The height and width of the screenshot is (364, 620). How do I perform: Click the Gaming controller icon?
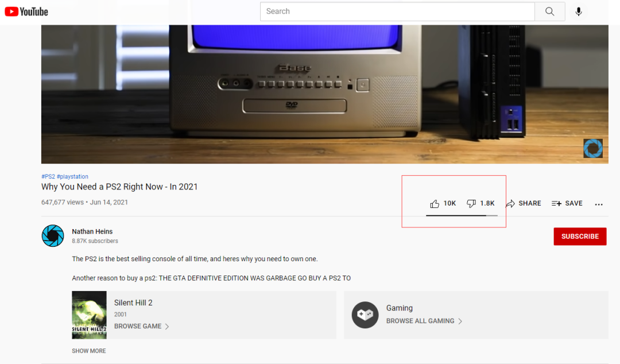[365, 315]
